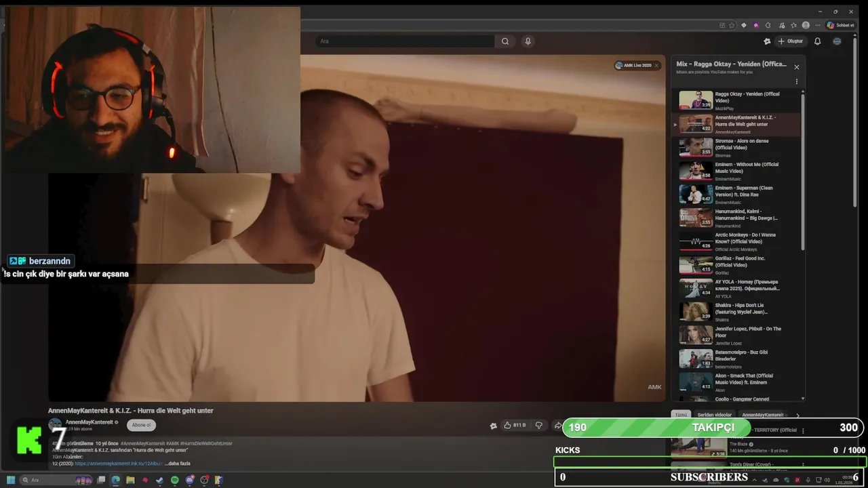Show more filter chips with right chevron
Viewport: 868px width, 488px height.
(797, 415)
